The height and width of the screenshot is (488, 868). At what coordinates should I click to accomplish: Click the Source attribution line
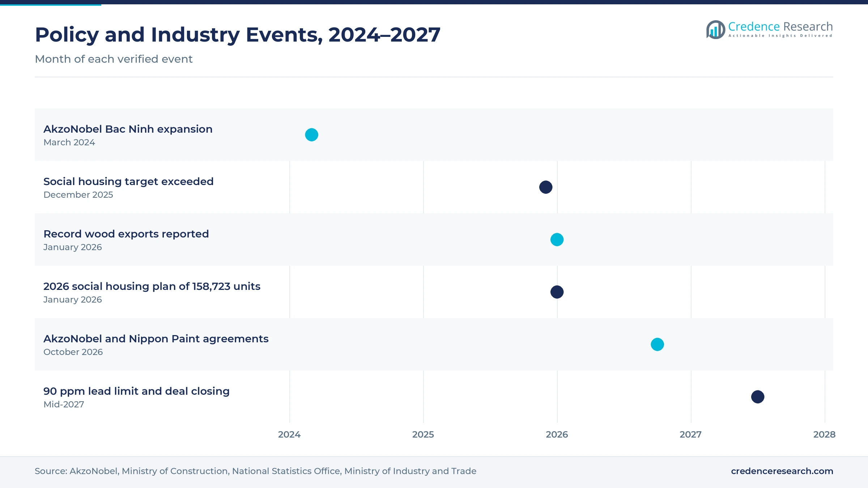[x=255, y=471]
